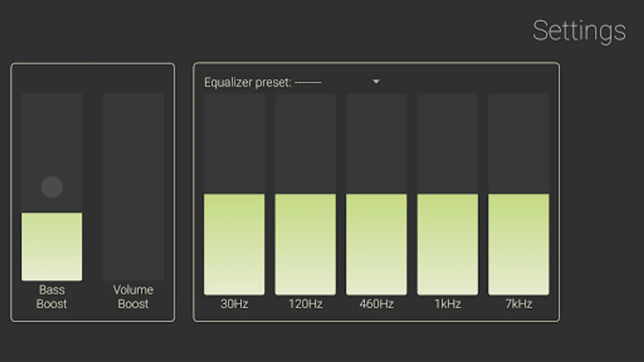
Task: Click the 1kHz frequency label
Action: point(448,304)
